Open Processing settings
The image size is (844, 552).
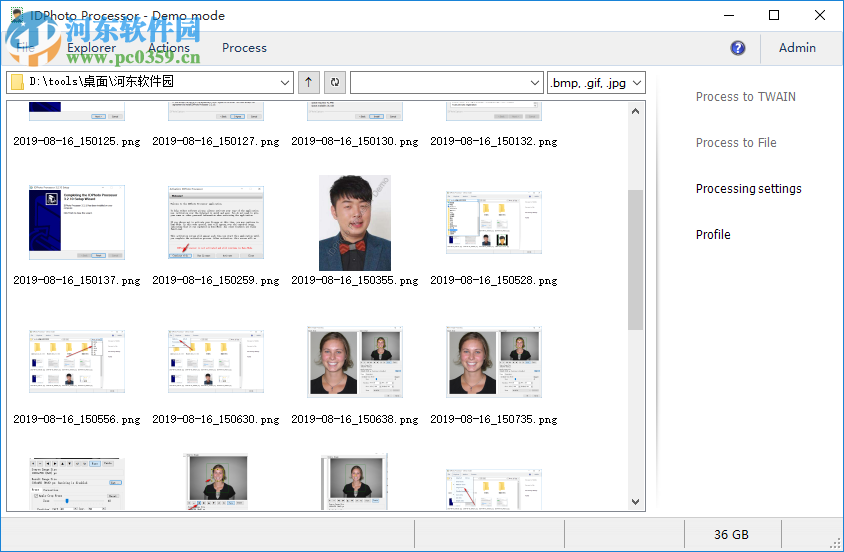click(748, 189)
